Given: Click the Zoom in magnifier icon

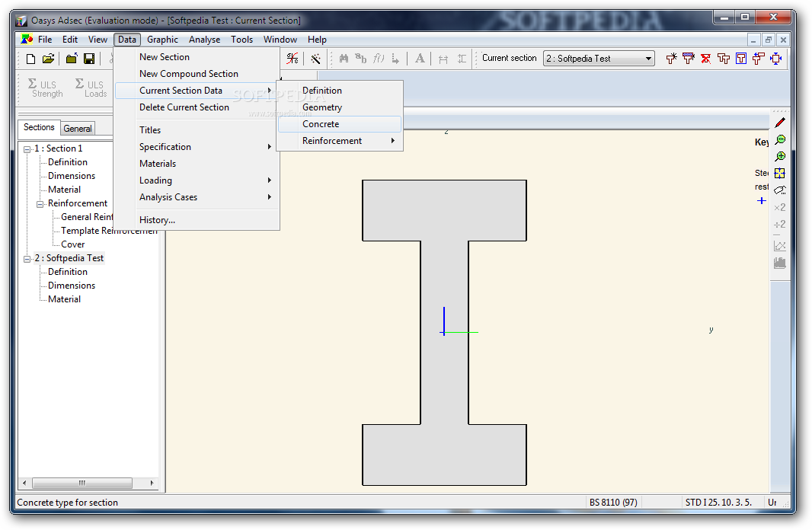Looking at the screenshot, I should click(x=780, y=156).
